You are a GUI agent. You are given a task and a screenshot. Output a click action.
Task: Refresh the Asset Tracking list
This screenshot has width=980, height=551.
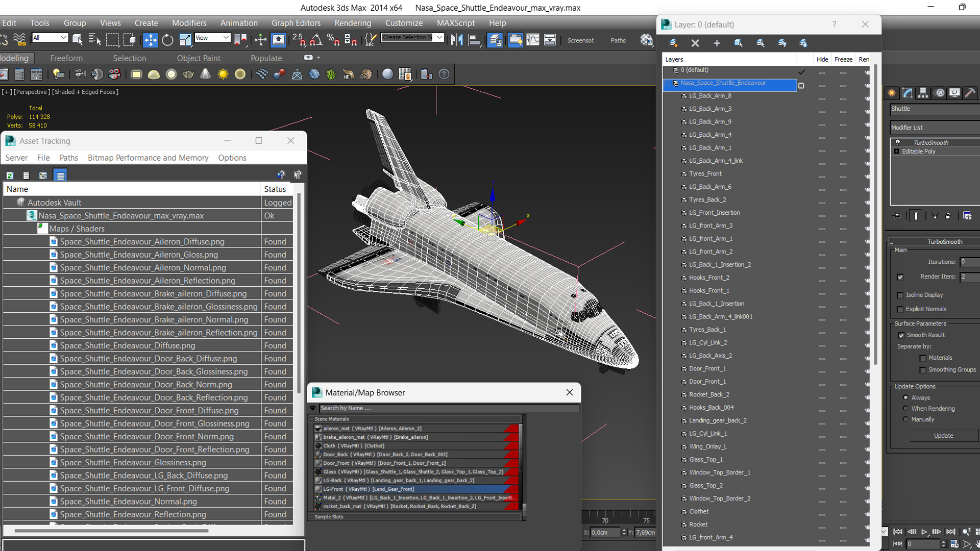(10, 176)
